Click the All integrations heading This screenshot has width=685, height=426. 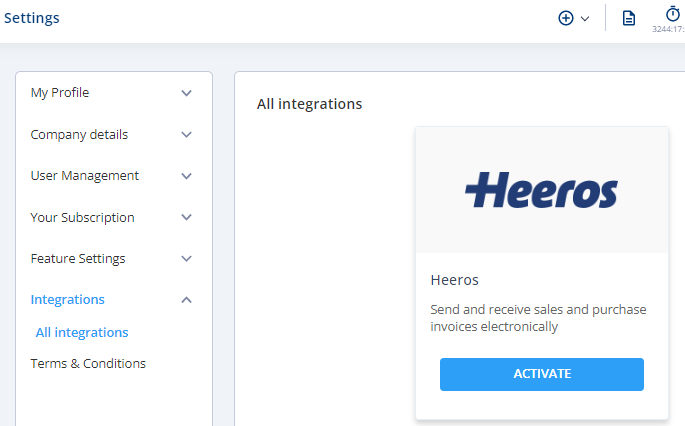point(309,104)
